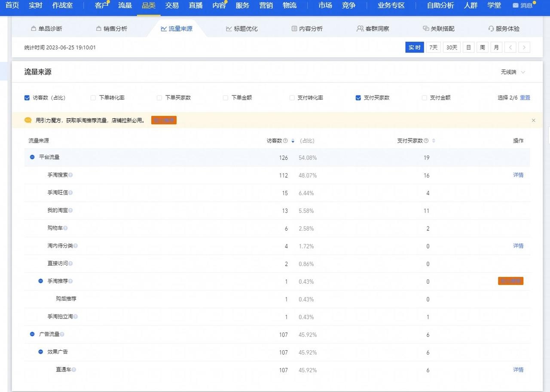Open the 无线端 device dropdown

(513, 72)
